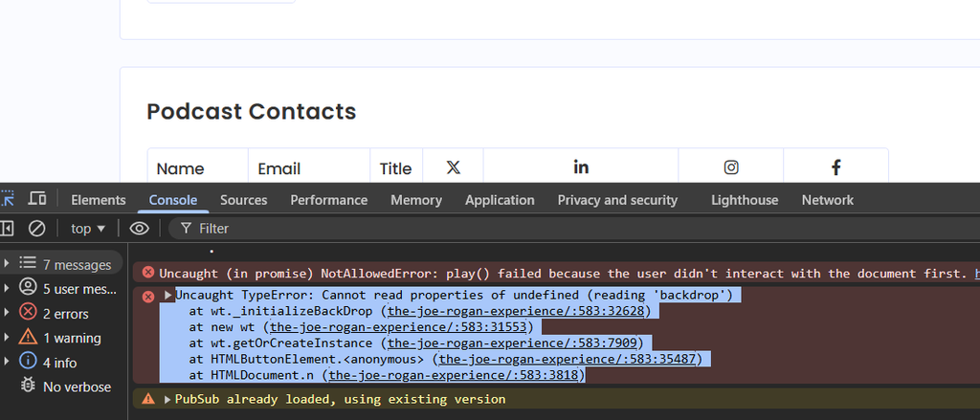Open source link for HTMLDocument.n :583:3818
980x420 pixels.
[x=453, y=375]
